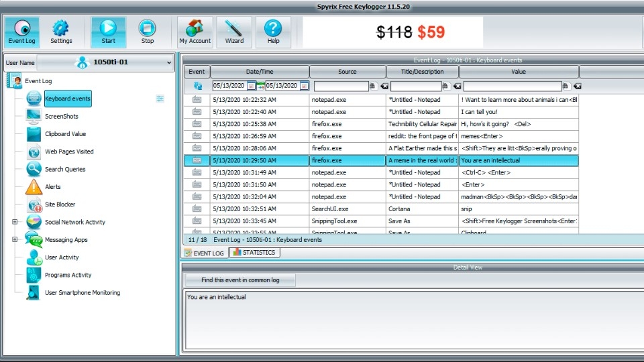
Task: Open the User Name dropdown 1050ti-01
Action: click(x=105, y=62)
